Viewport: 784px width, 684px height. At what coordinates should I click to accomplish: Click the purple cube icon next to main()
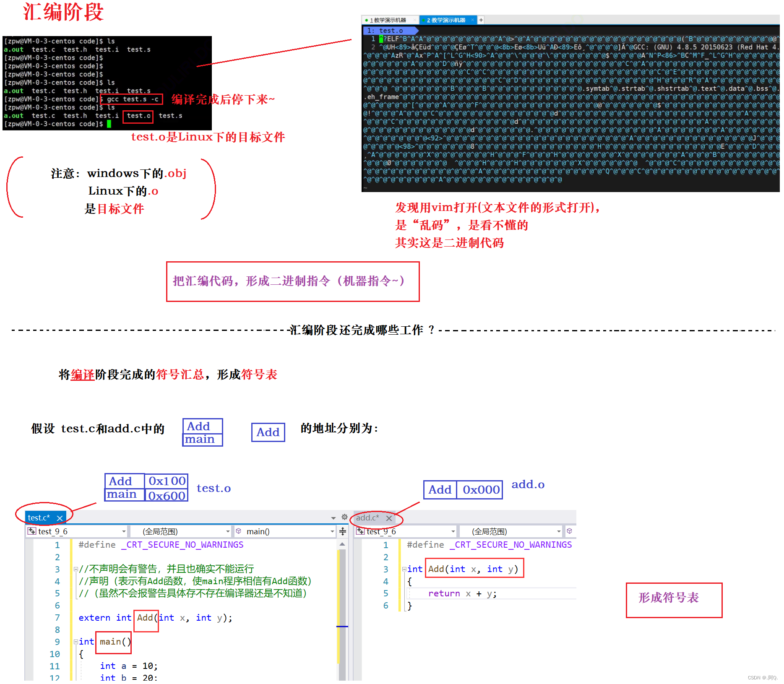238,531
